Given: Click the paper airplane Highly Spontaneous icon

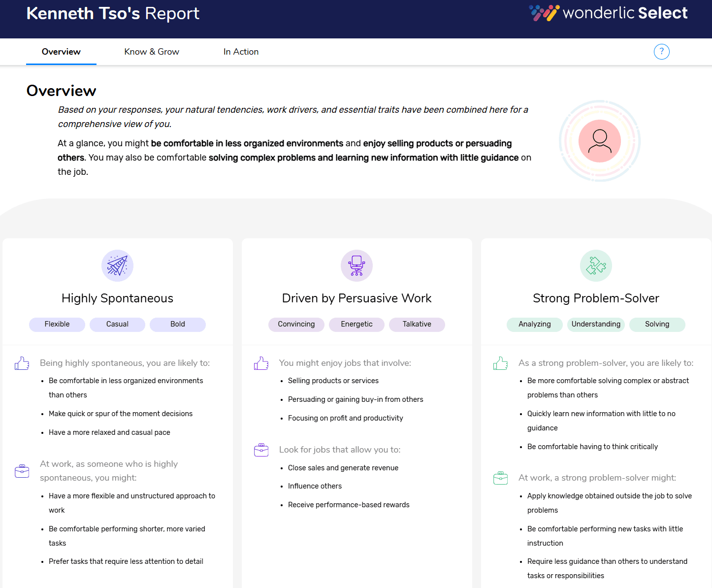Looking at the screenshot, I should 117,265.
